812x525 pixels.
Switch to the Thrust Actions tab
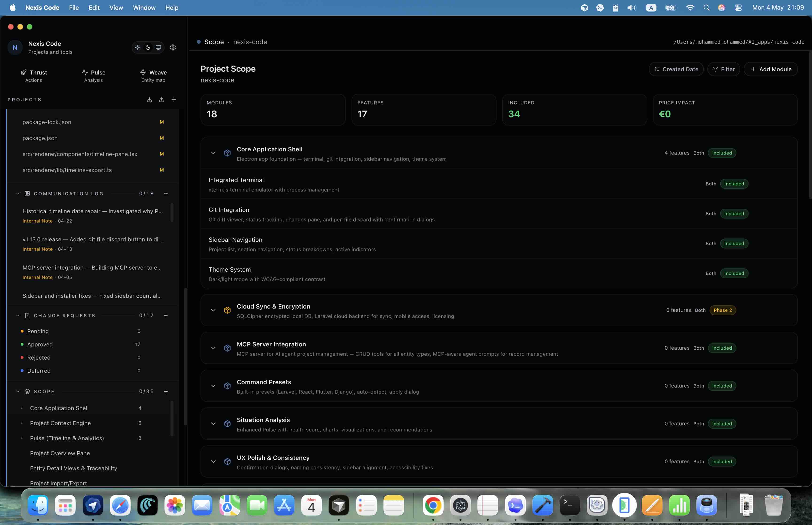[x=34, y=76]
